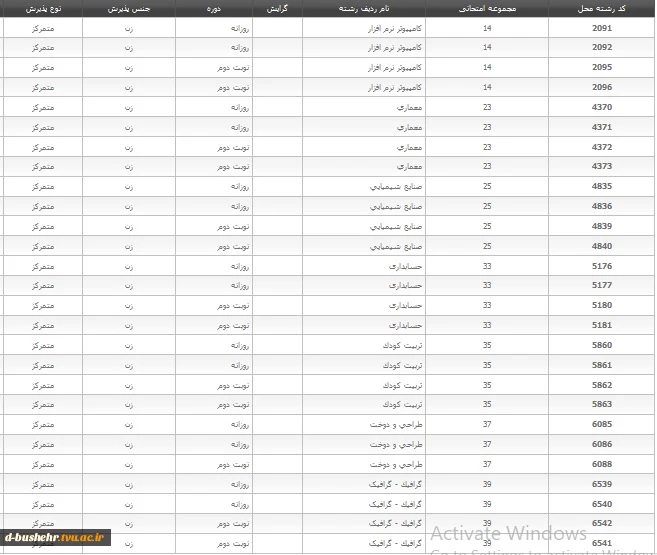Click exam group 39 in row 6540
Image resolution: width=657 pixels, height=555 pixels.
pos(487,504)
